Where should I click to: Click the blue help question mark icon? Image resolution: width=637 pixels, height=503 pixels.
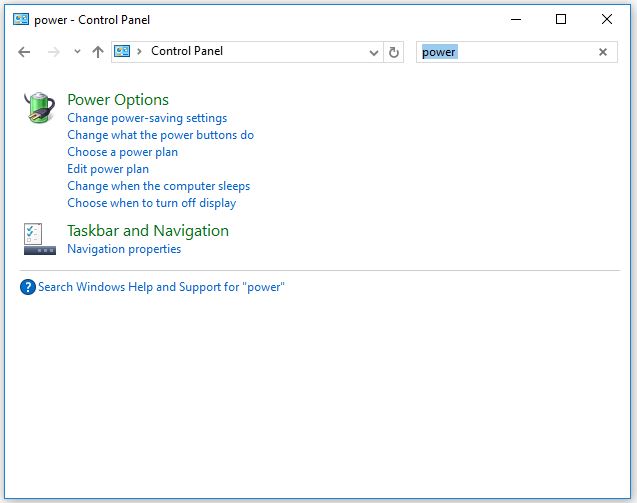pos(28,287)
